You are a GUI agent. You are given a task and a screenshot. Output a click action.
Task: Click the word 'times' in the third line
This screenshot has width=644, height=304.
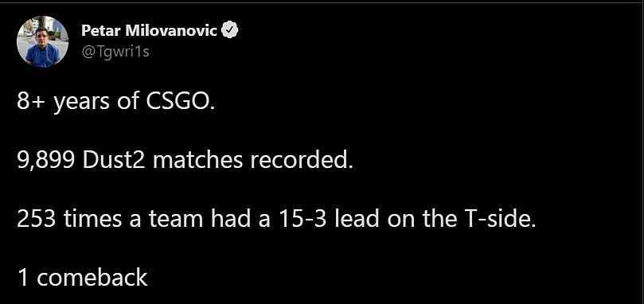(x=92, y=219)
